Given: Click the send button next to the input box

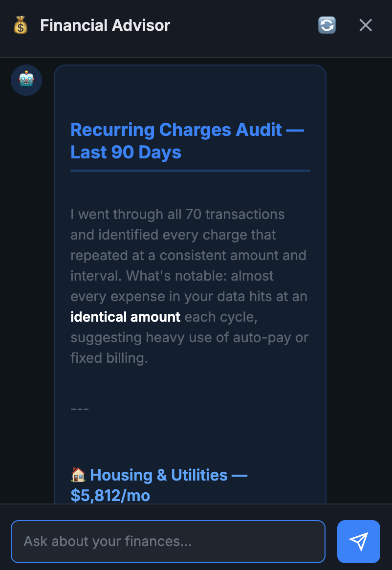Looking at the screenshot, I should tap(358, 542).
